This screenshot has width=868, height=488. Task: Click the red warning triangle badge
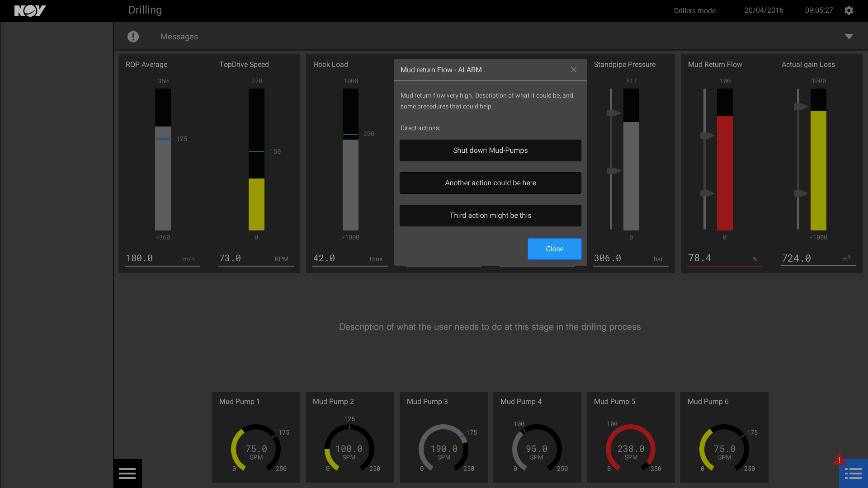click(x=839, y=460)
